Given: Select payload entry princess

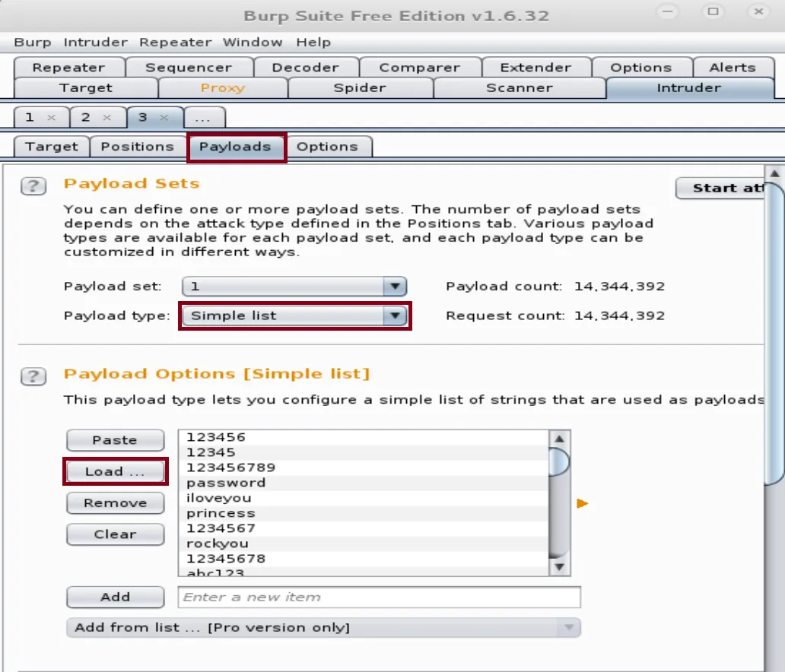Looking at the screenshot, I should pos(364,513).
